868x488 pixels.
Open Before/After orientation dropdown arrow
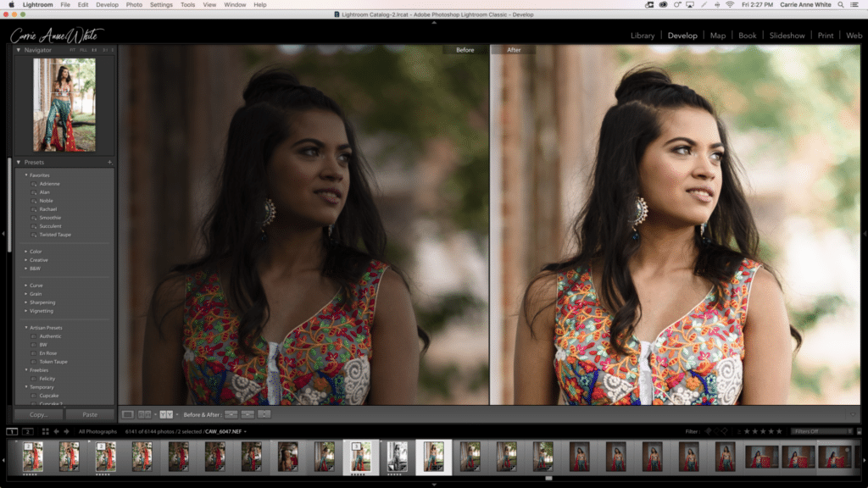(x=177, y=414)
